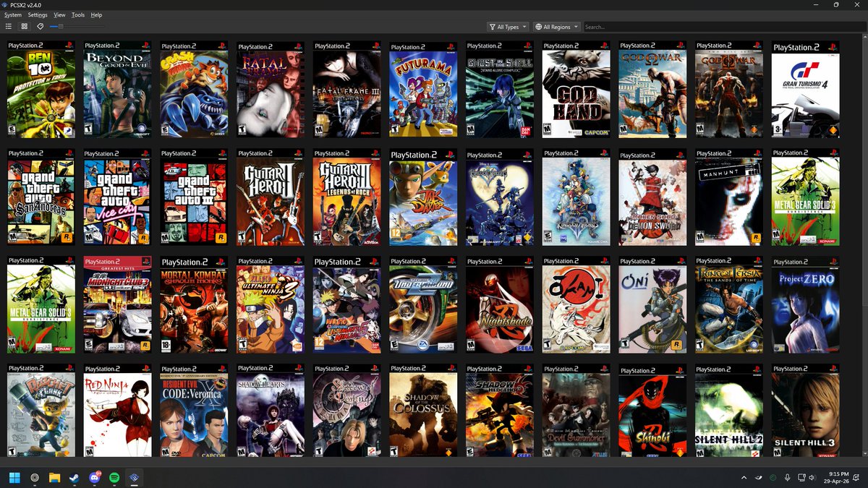The width and height of the screenshot is (868, 488).
Task: Select the Devil Summoner cover
Action: coord(576,411)
